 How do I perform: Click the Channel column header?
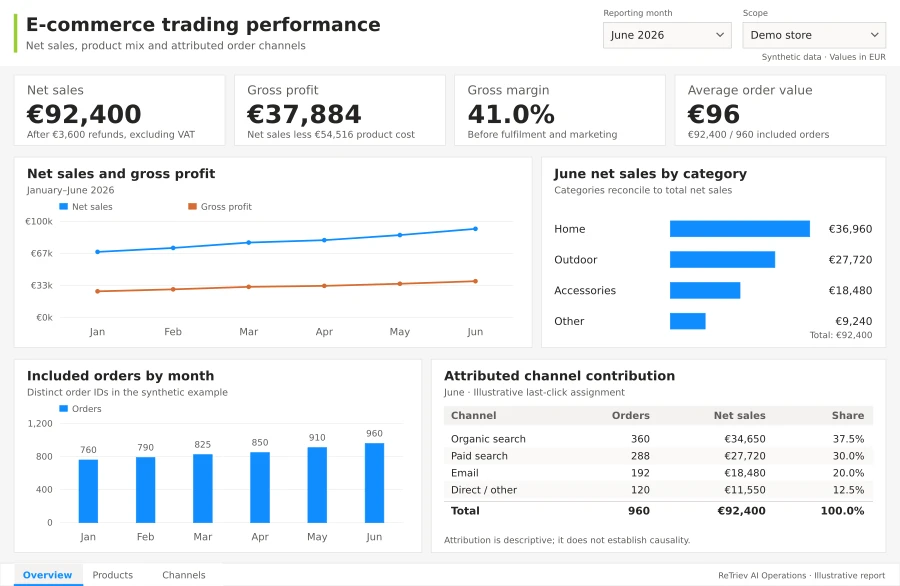[474, 416]
